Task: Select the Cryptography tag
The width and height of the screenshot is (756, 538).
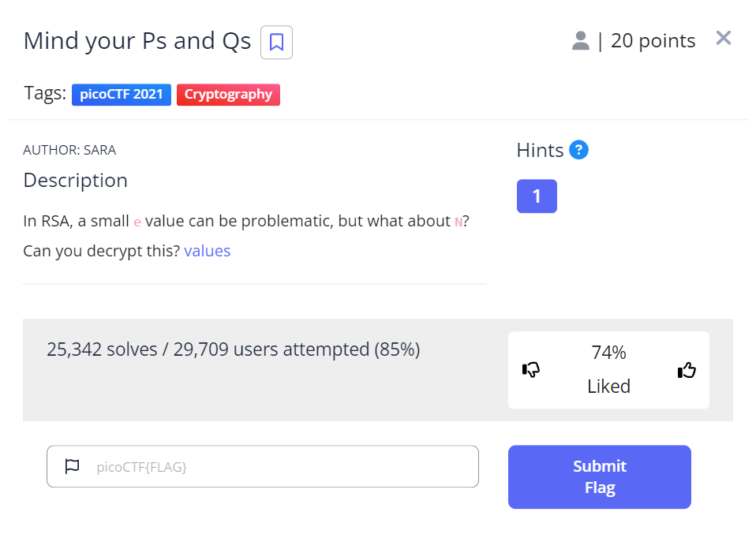Action: pyautogui.click(x=228, y=95)
